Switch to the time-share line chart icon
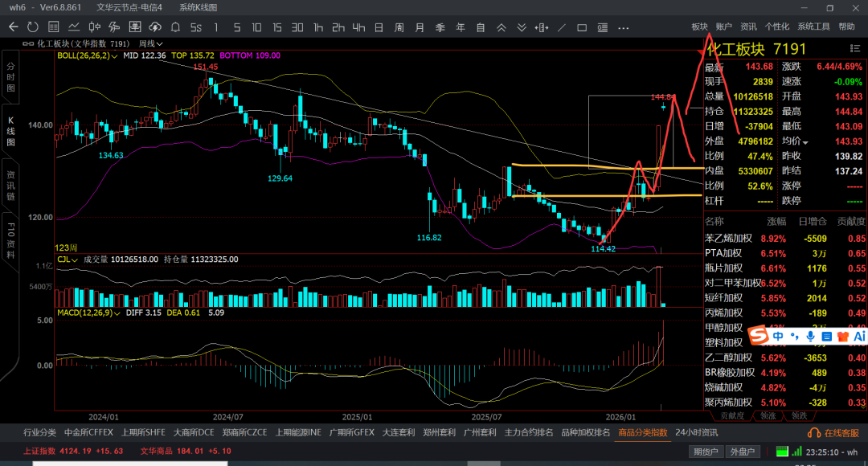This screenshot has height=466, width=868. [74, 27]
